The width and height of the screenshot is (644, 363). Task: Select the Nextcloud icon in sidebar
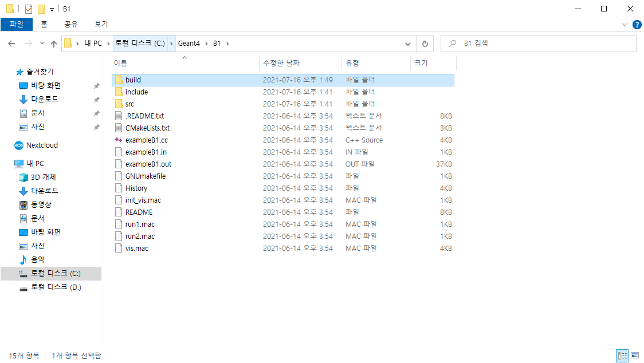coord(19,145)
